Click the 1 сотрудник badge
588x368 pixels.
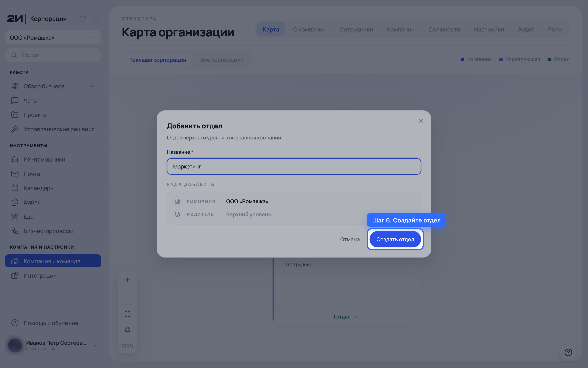298,265
